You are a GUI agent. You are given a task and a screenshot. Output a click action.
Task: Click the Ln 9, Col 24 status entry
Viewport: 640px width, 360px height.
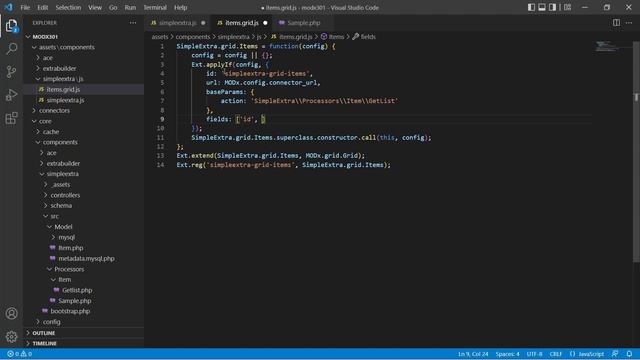pyautogui.click(x=473, y=354)
